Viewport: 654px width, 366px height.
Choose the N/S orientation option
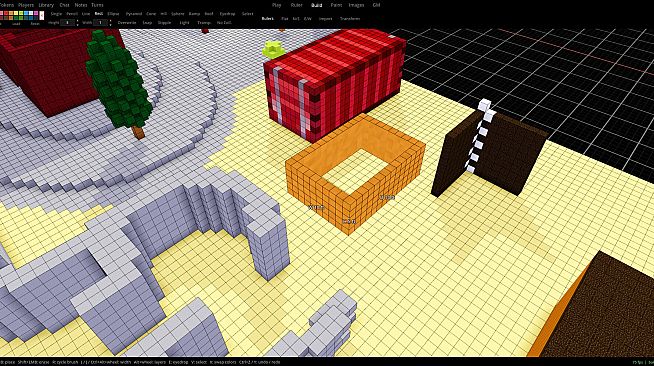[296, 19]
